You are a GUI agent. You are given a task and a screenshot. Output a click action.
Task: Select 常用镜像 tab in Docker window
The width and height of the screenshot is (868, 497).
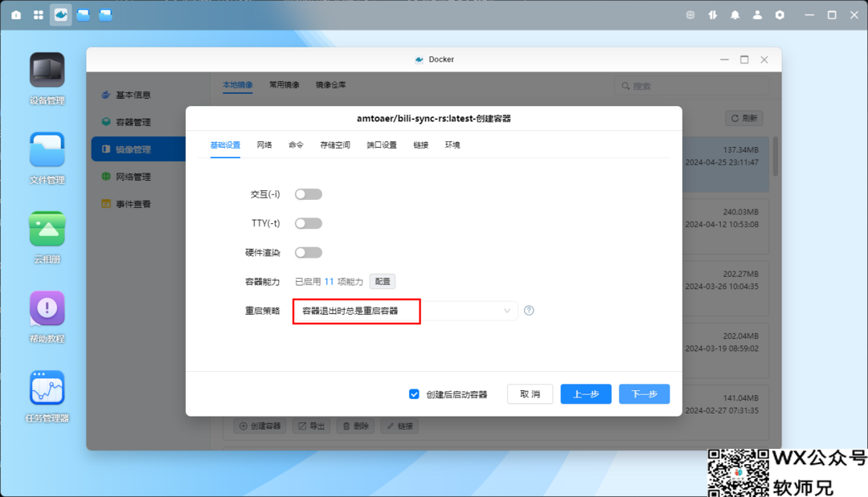tap(284, 85)
